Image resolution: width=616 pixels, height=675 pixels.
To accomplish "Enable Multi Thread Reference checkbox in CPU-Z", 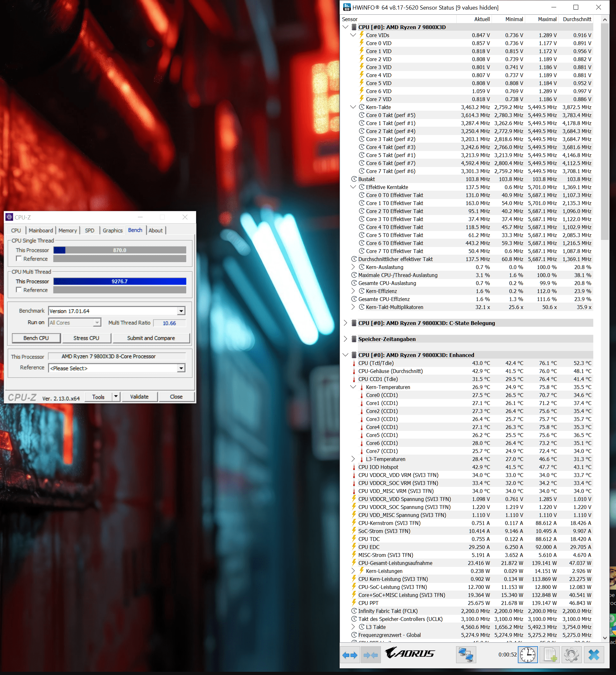I will 19,290.
